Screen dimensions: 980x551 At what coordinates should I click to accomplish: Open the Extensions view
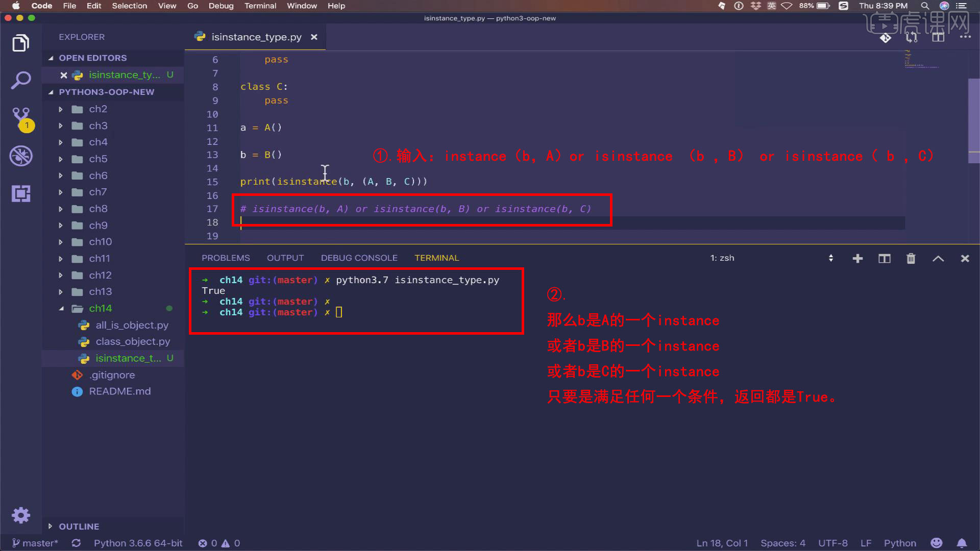(20, 194)
